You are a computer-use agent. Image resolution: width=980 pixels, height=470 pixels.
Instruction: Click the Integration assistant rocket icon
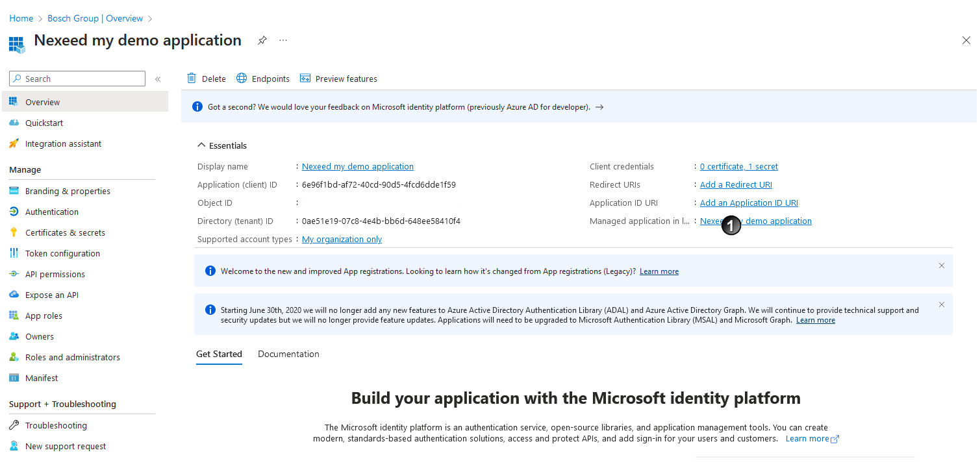(14, 143)
